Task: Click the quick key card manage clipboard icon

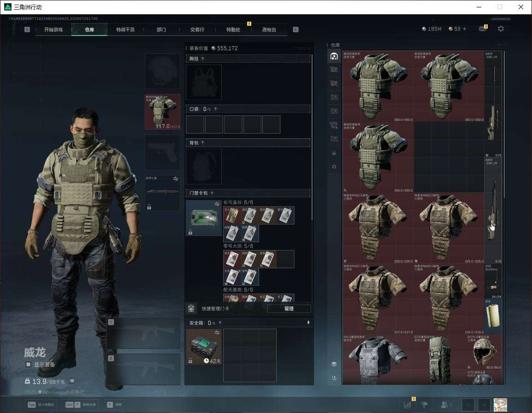Action: click(x=191, y=308)
